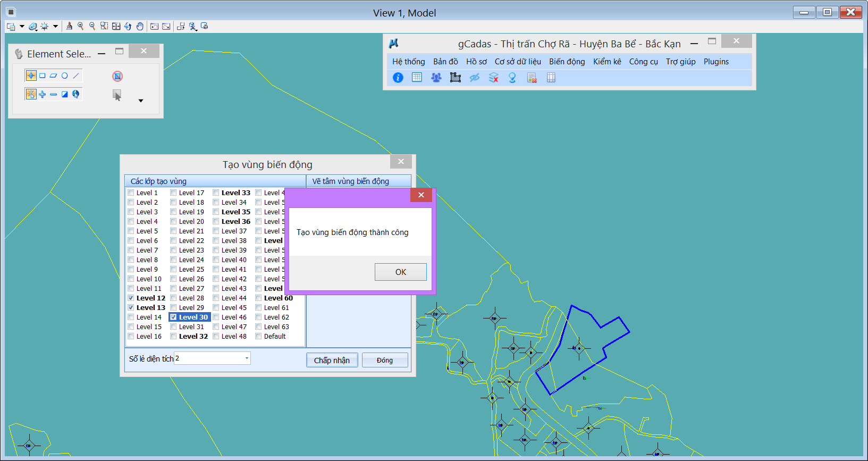Click the crossed-out eye hide icon
Viewport: 868px width, 461px height.
[x=474, y=78]
